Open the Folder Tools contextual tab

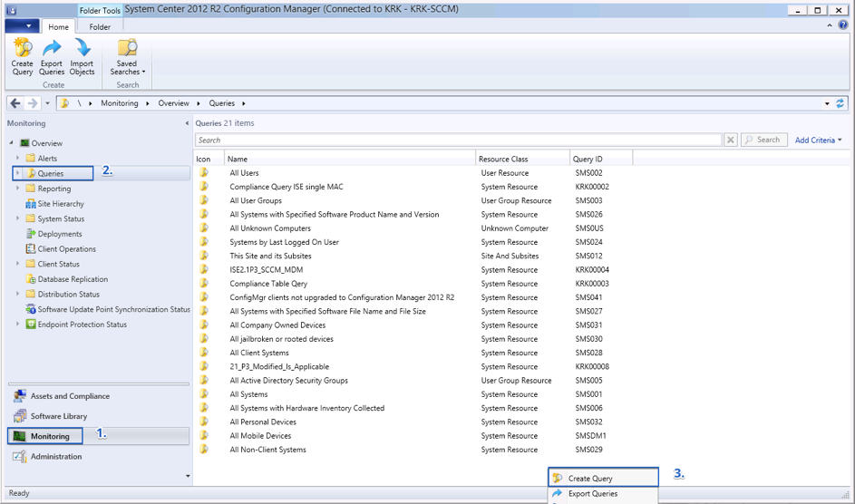pos(100,10)
